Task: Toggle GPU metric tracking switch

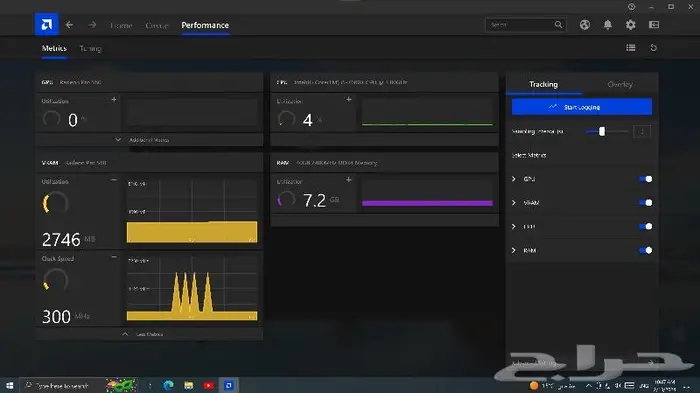Action: pyautogui.click(x=646, y=179)
